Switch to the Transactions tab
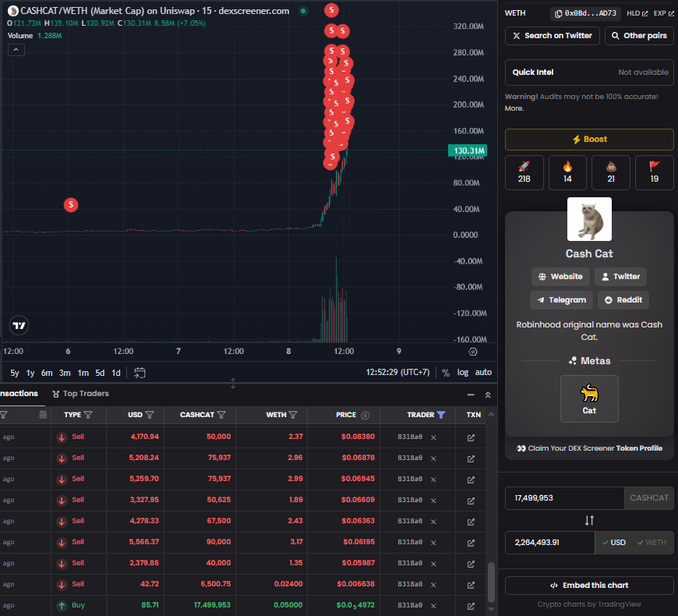Viewport: 678px width, 616px height. [x=19, y=394]
